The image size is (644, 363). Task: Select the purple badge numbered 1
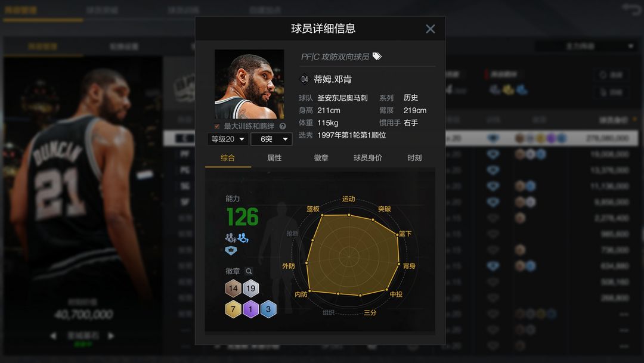point(250,309)
